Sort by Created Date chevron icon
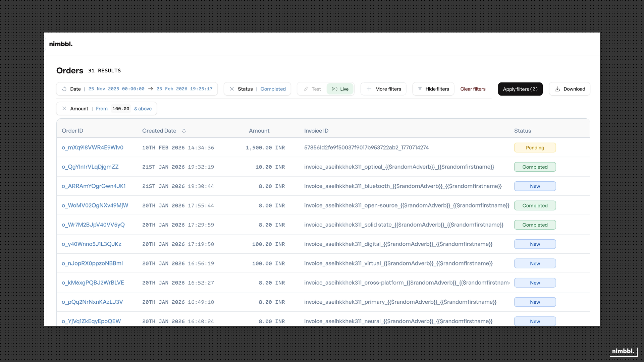Image resolution: width=644 pixels, height=362 pixels. click(x=184, y=131)
